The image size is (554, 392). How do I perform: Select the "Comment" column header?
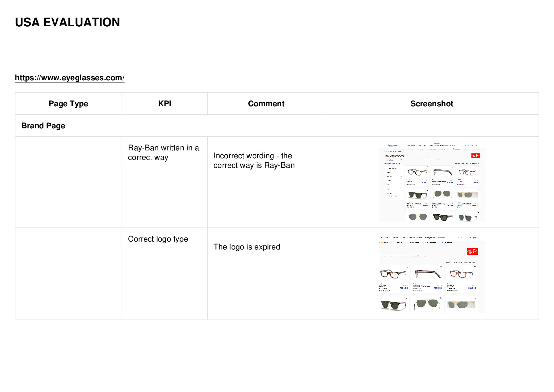click(x=266, y=104)
